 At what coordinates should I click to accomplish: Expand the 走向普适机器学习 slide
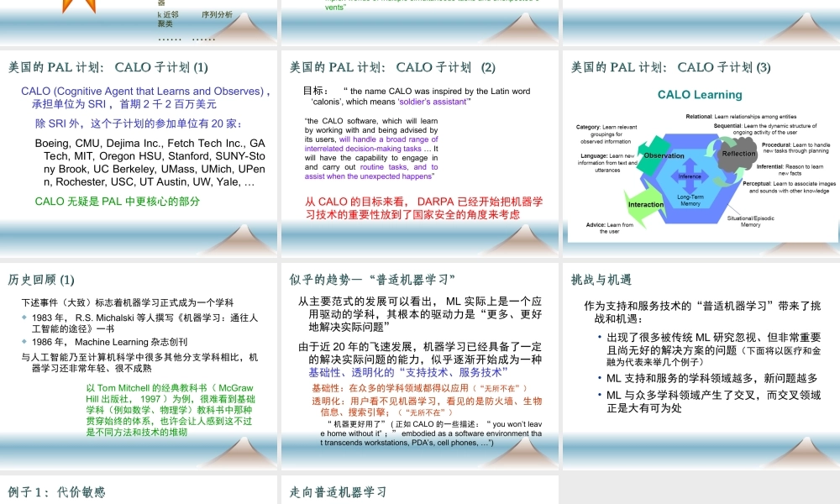[420, 491]
